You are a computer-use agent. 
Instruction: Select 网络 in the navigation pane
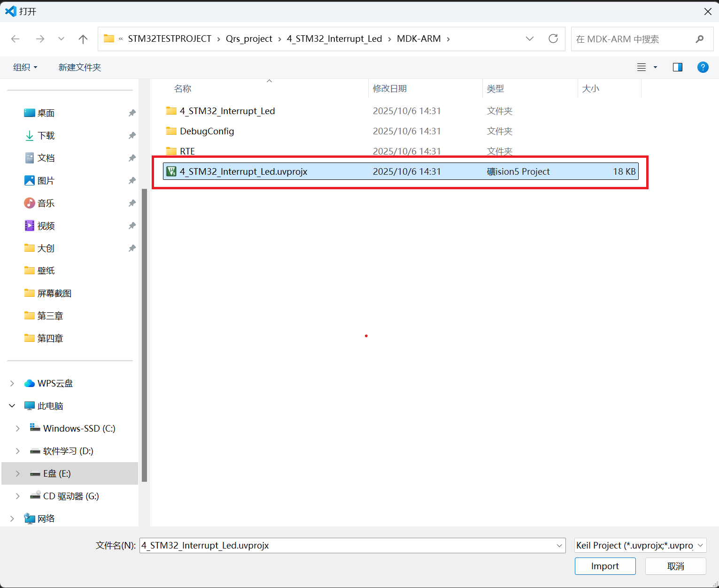pos(46,518)
